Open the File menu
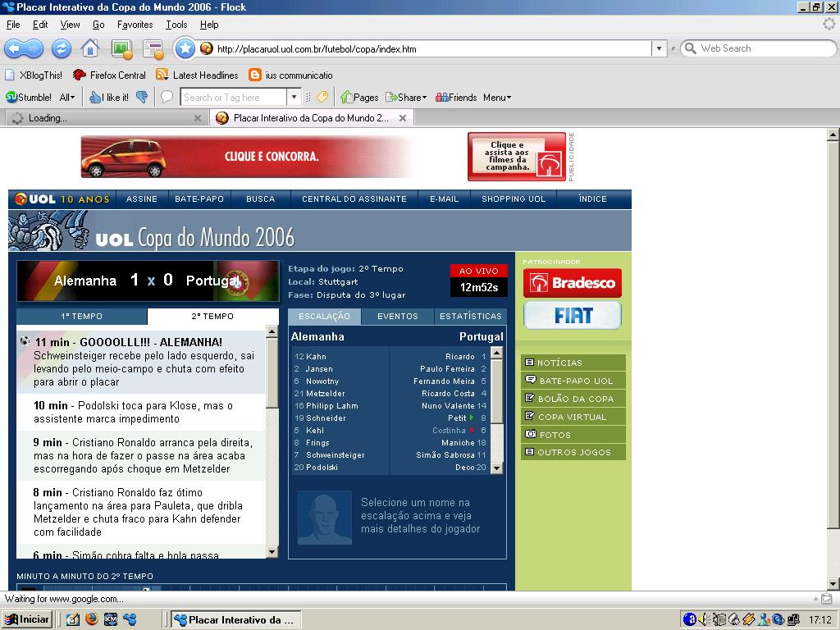This screenshot has height=630, width=840. coord(13,25)
